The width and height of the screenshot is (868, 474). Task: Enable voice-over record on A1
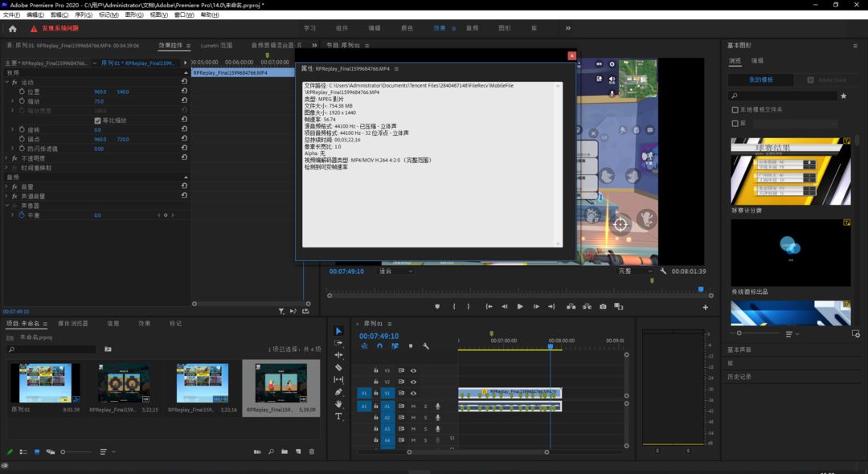point(438,407)
